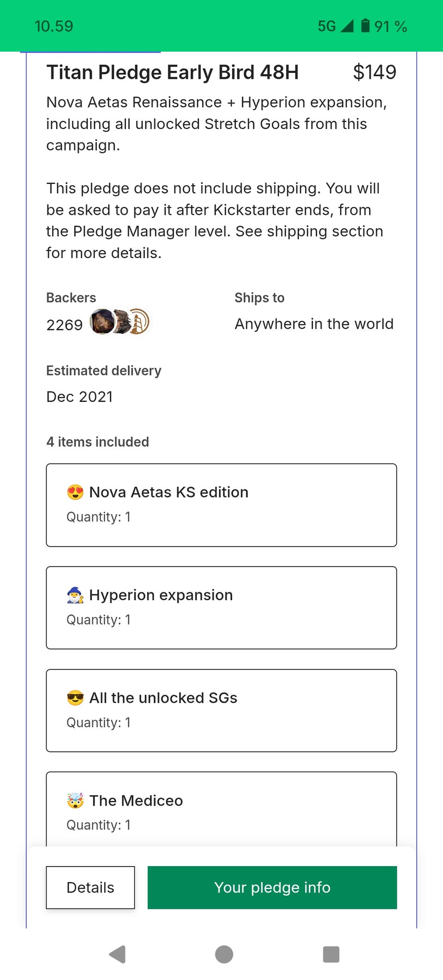Tap the exploding-head emoji beside The Mediceo

point(75,801)
